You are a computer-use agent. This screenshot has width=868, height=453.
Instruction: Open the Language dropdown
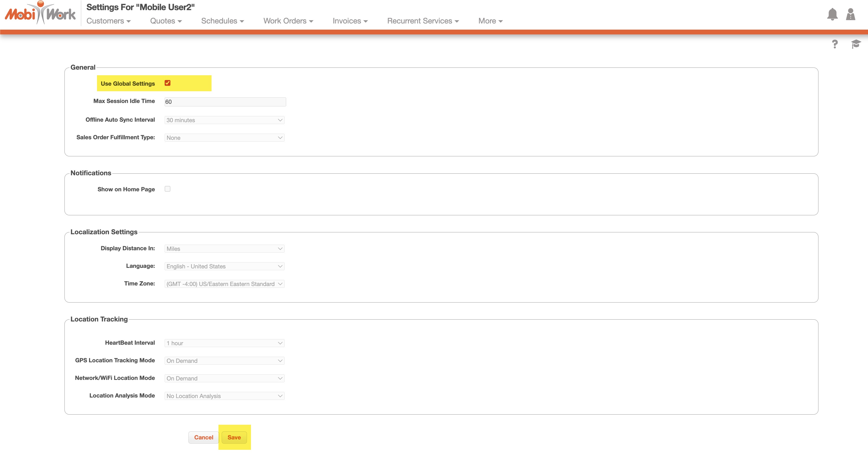(224, 266)
